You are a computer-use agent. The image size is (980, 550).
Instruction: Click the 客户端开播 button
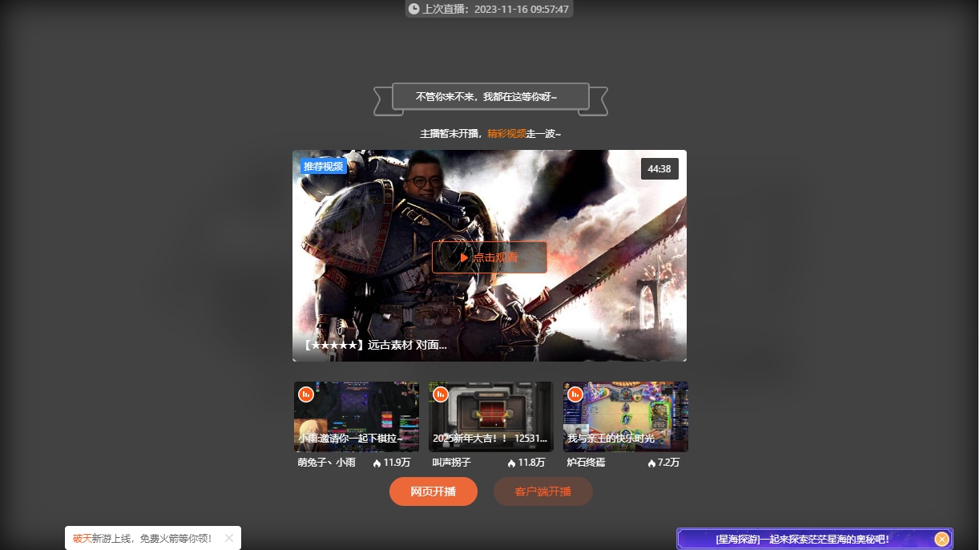(x=543, y=491)
